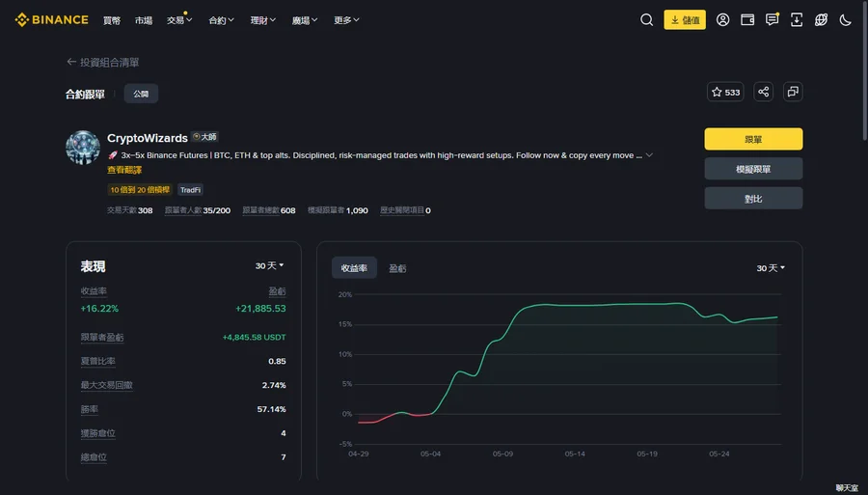Open the user profile account icon
Screen dimensions: 868x495
[722, 20]
